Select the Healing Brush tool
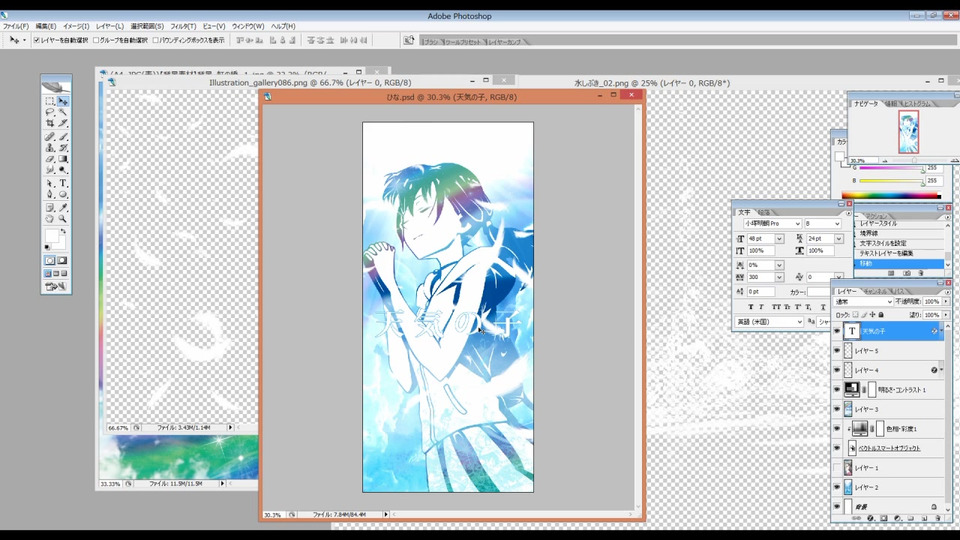The width and height of the screenshot is (960, 540). (x=50, y=137)
